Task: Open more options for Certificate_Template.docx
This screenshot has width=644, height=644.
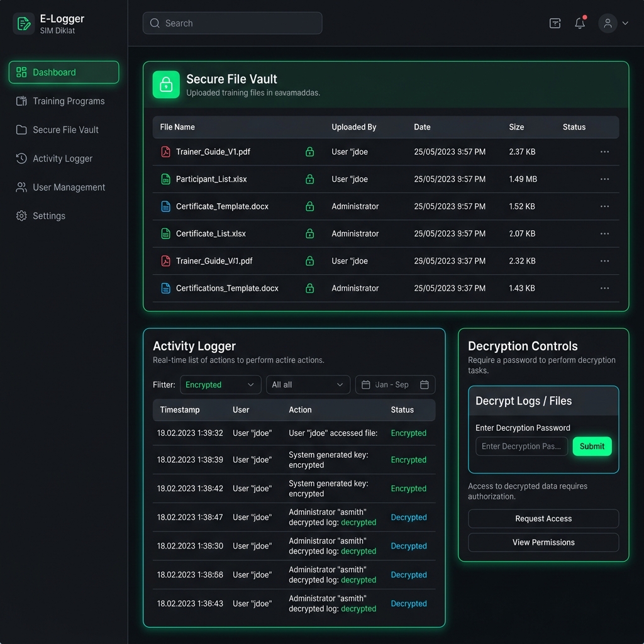Action: (x=604, y=206)
